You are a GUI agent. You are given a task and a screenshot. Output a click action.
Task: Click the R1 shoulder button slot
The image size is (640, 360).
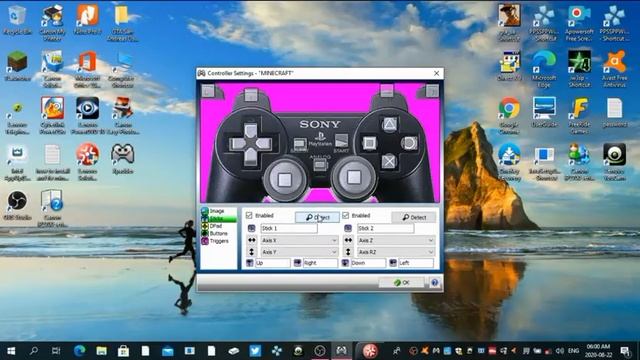[x=387, y=90]
